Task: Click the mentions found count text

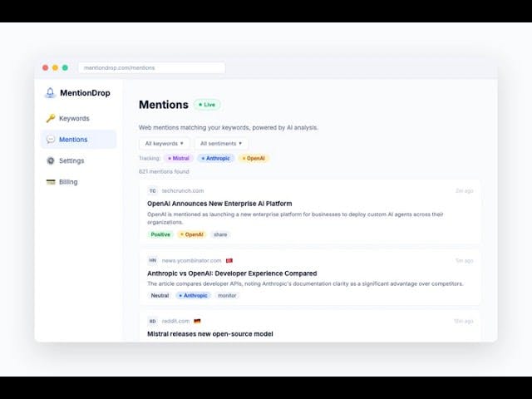Action: click(x=164, y=172)
